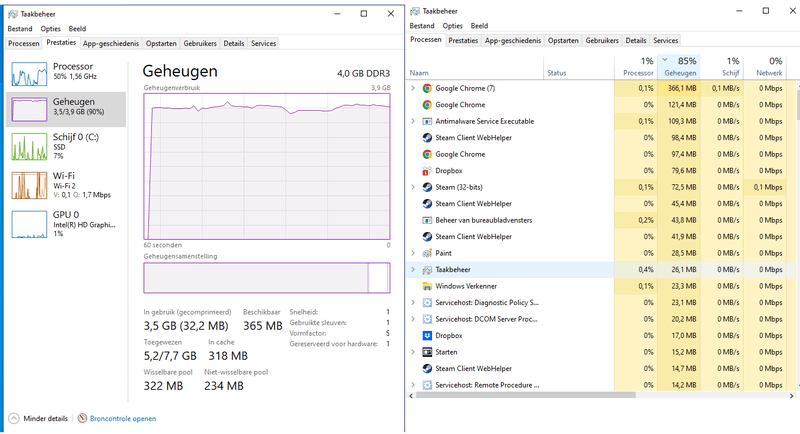Click the Steam (32-bits) process icon
Image resolution: width=800 pixels, height=434 pixels.
click(427, 187)
